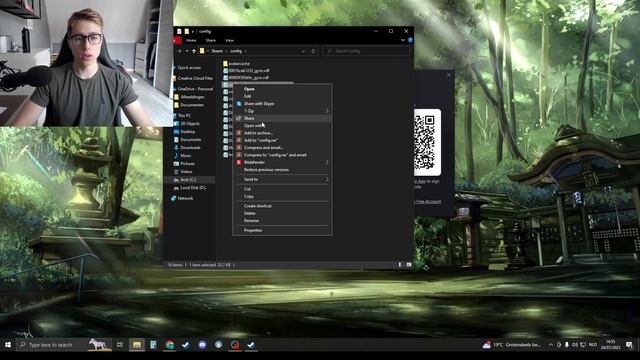Select Quick access in sidebar
Image resolution: width=640 pixels, height=360 pixels.
(189, 68)
